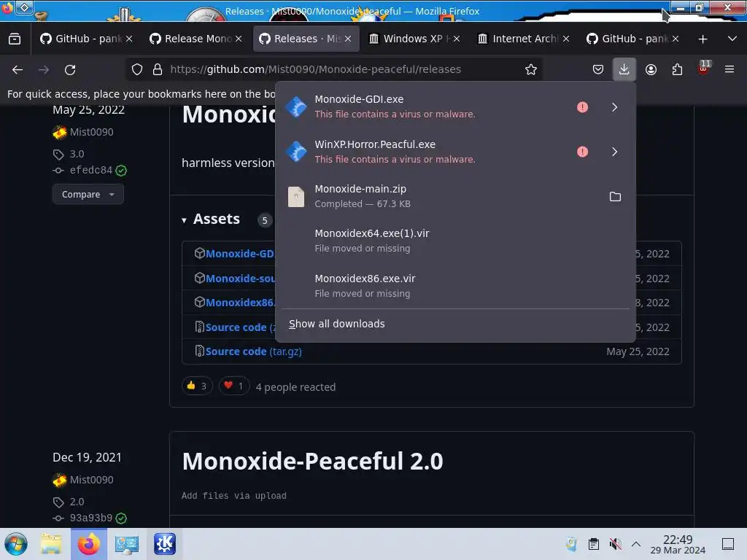747x560 pixels.
Task: Switch to the Windows XP tab
Action: pyautogui.click(x=415, y=39)
